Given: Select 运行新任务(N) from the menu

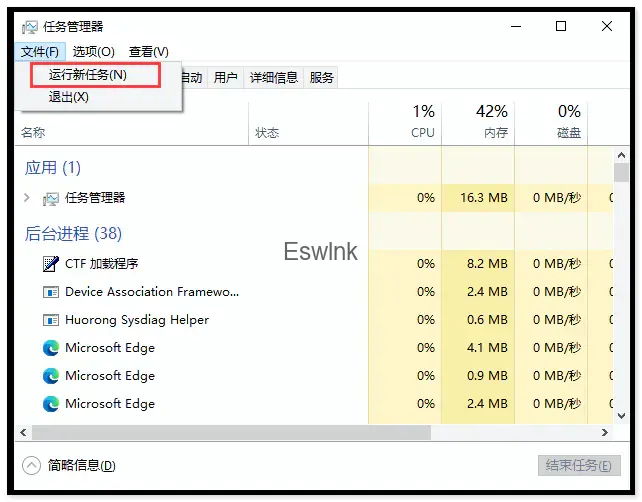Looking at the screenshot, I should (x=88, y=75).
